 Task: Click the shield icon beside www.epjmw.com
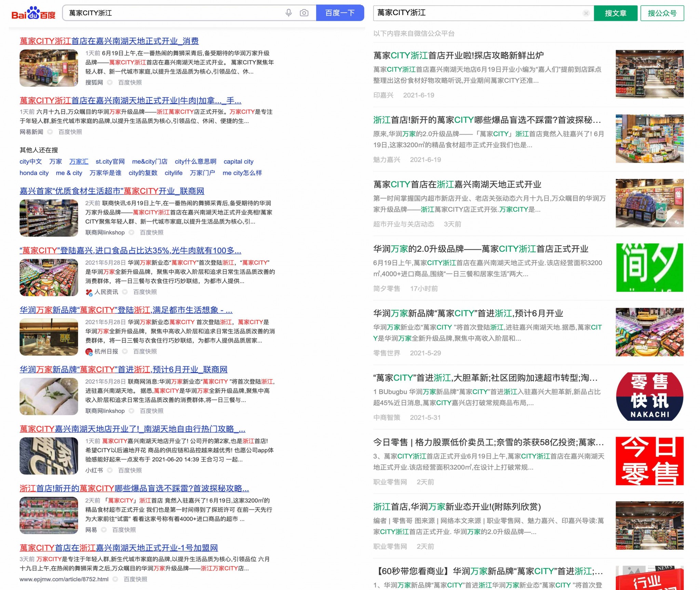click(x=115, y=579)
